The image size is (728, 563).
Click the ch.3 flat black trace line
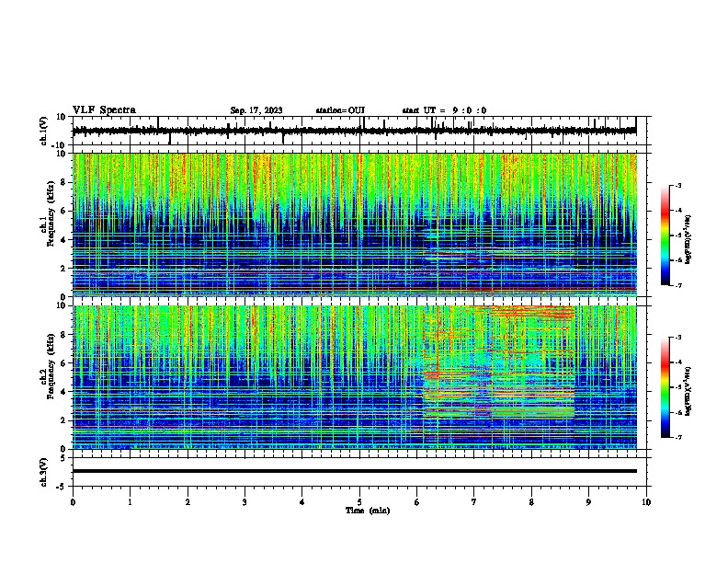354,471
